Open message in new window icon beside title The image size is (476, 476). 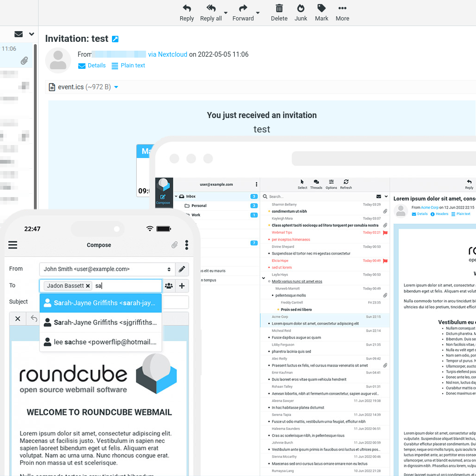pos(115,39)
